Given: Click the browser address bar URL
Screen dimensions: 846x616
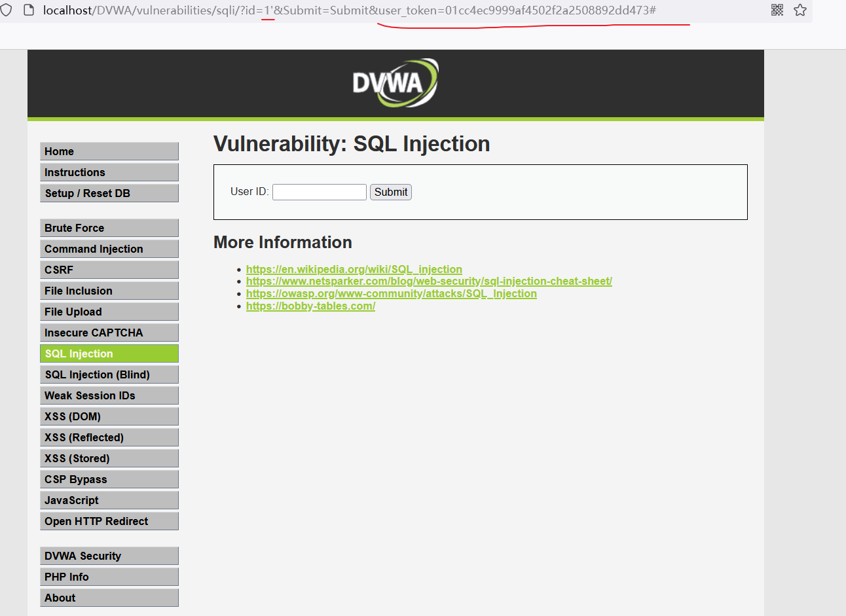Looking at the screenshot, I should 350,10.
